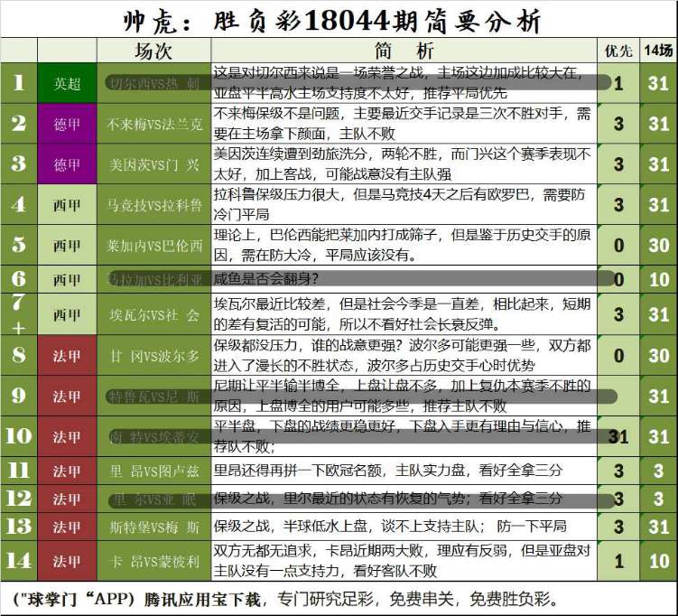The width and height of the screenshot is (678, 616).
Task: Click 14场 value 31 in 斯特堡VS梅斯 row
Action: [x=658, y=527]
